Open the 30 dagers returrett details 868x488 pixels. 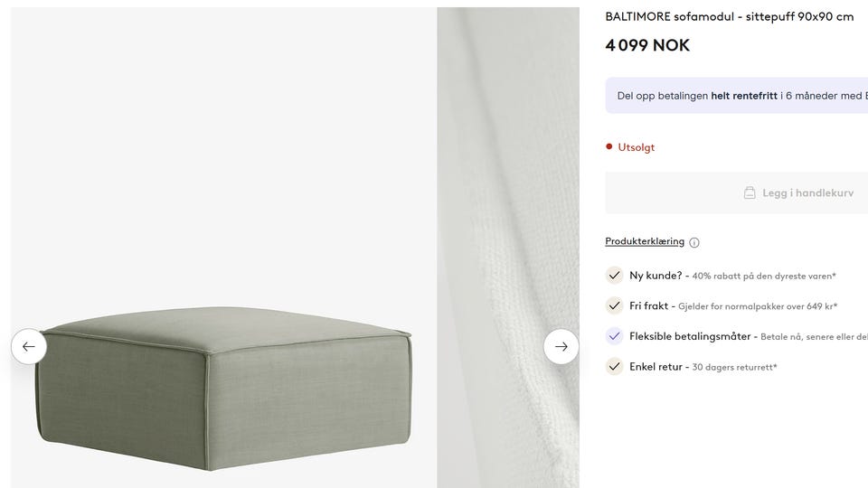point(734,367)
